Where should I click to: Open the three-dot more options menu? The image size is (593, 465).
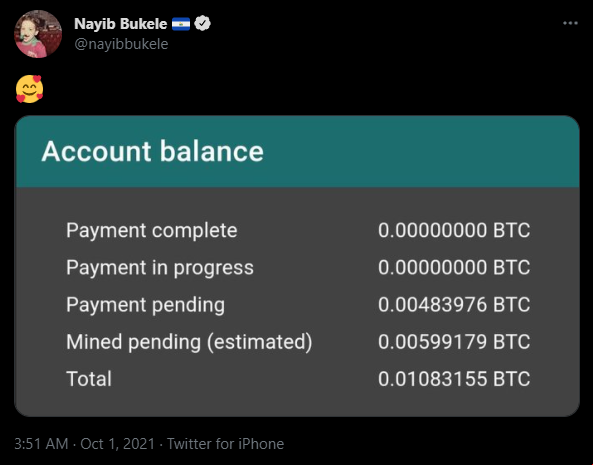(570, 23)
